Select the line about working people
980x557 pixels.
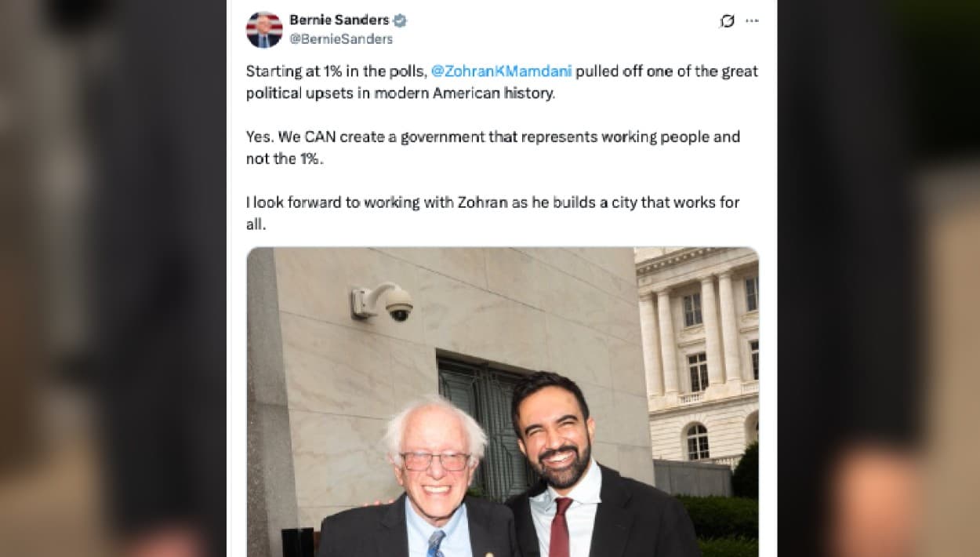pyautogui.click(x=492, y=136)
